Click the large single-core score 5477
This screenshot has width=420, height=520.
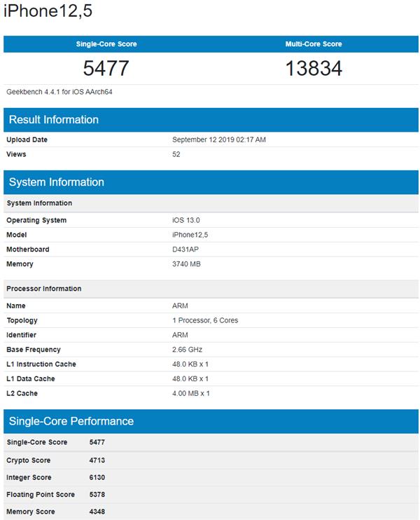coord(106,68)
